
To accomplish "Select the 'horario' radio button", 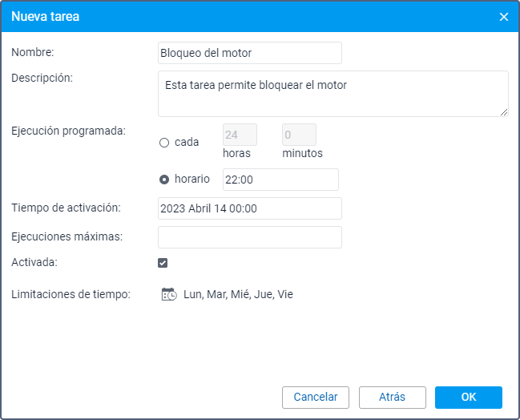I will pos(164,180).
